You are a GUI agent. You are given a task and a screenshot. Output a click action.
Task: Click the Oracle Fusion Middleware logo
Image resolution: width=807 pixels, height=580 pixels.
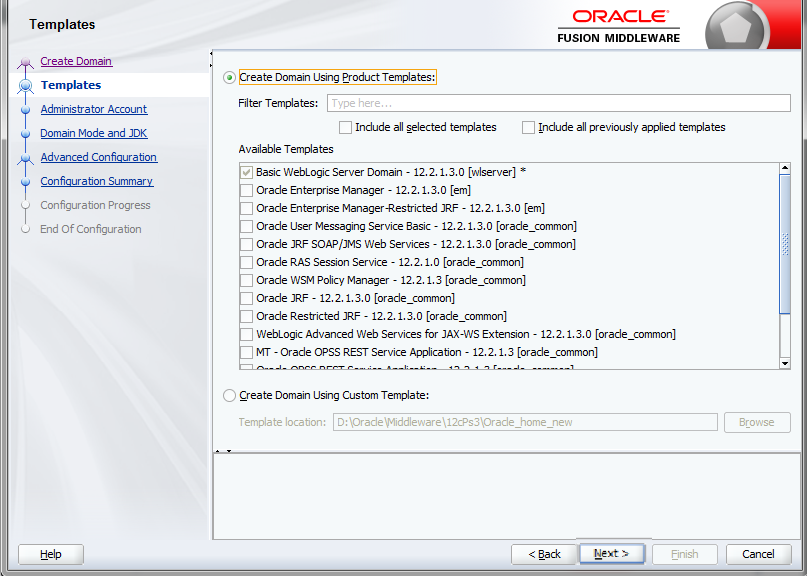[619, 26]
